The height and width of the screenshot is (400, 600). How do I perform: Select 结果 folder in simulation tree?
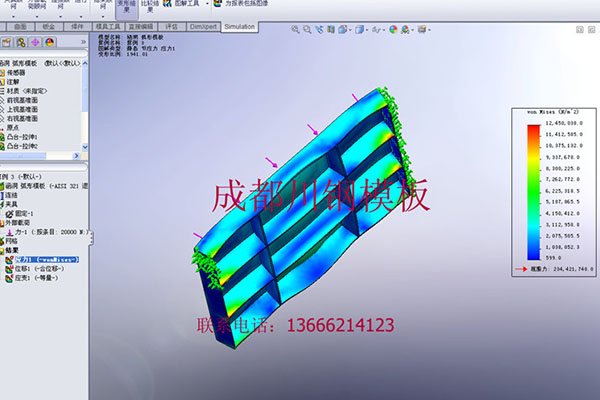[12, 250]
